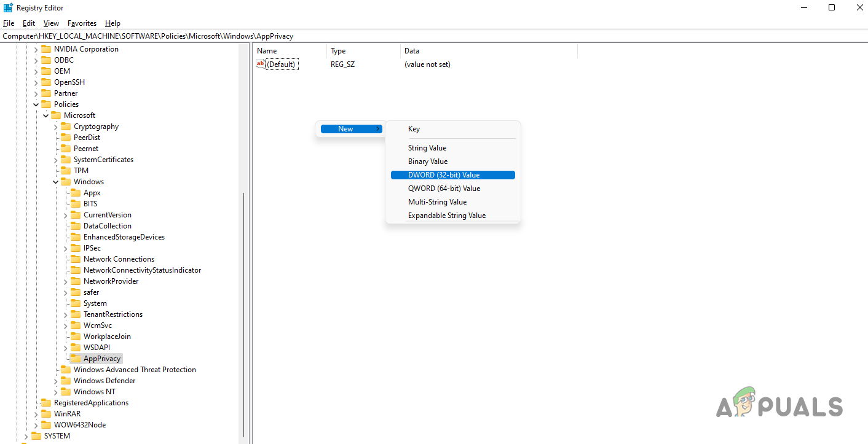This screenshot has width=868, height=444.
Task: Expand the TenantRestrictions key
Action: click(65, 314)
